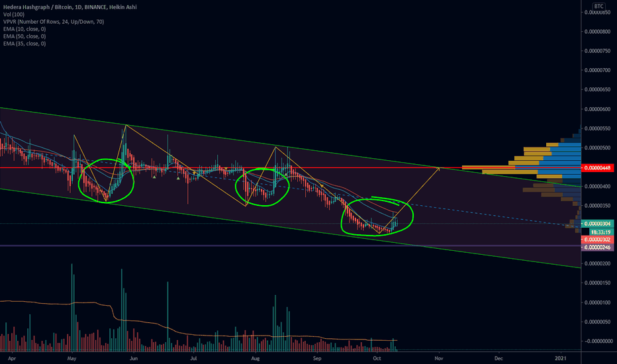
Task: Click the 0.00000800 price axis label
Action: pyautogui.click(x=597, y=32)
